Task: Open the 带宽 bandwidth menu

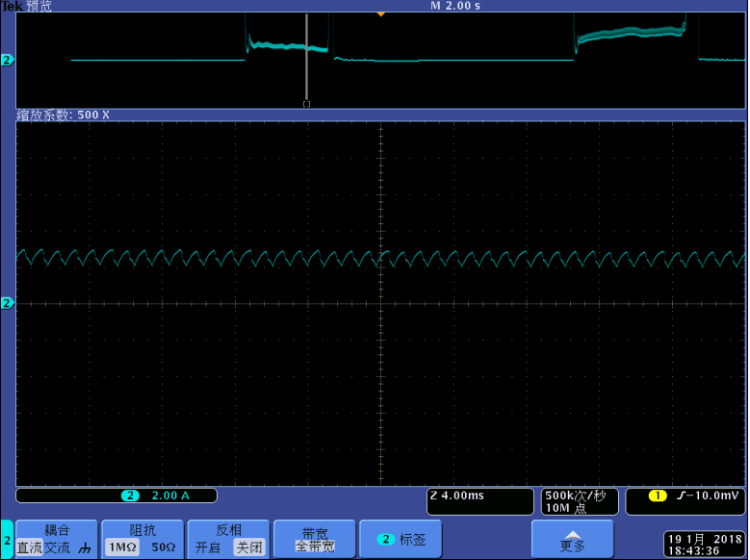Action: 314,539
